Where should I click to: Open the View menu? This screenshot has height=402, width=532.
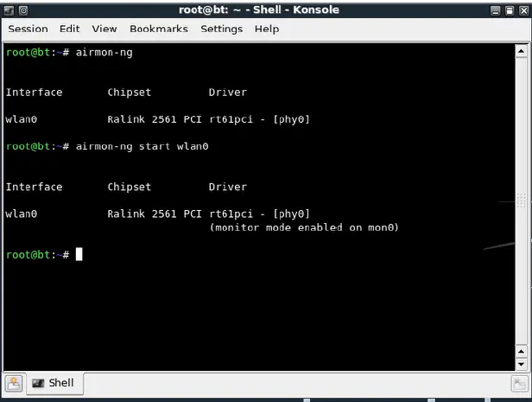pyautogui.click(x=104, y=29)
